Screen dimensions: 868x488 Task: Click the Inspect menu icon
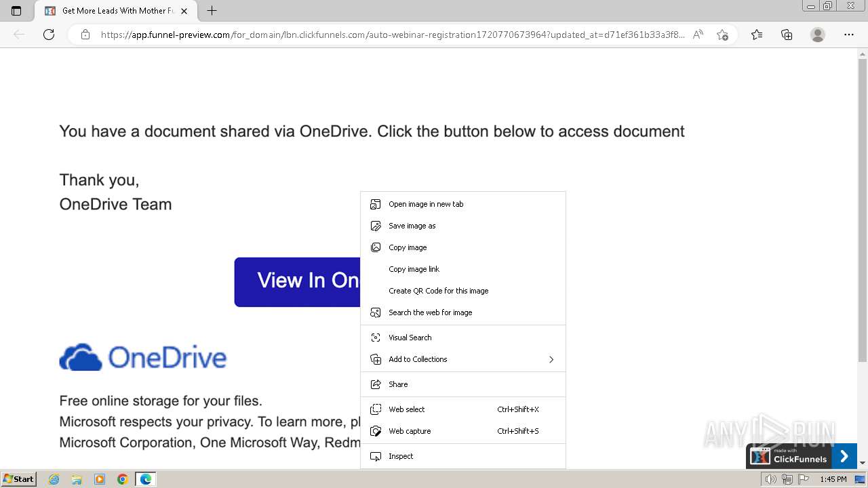coord(376,456)
